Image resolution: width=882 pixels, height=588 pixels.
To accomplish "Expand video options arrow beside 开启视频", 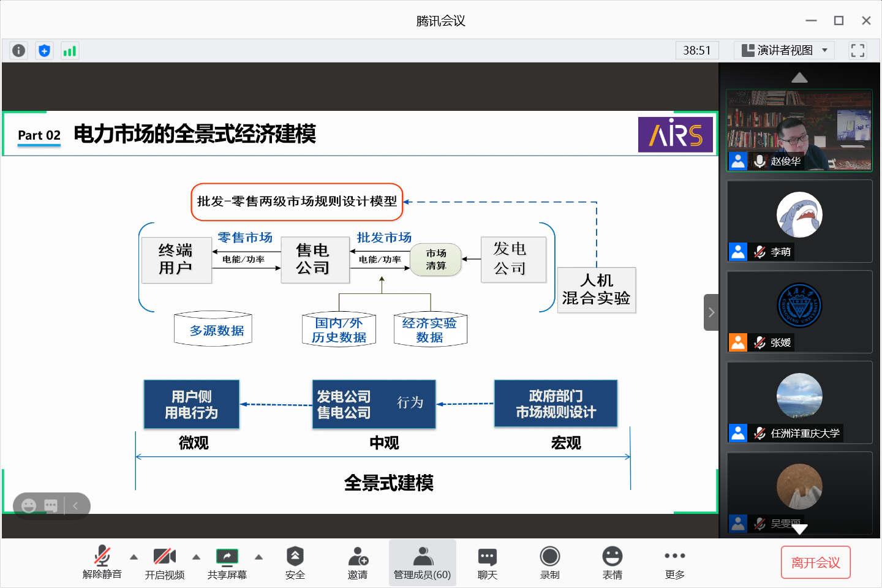I will coord(196,557).
